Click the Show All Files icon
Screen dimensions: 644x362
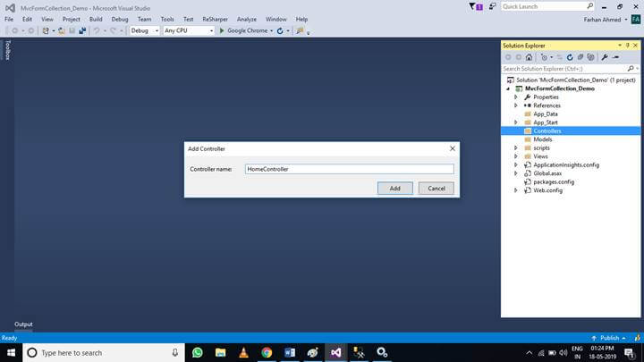pos(591,57)
